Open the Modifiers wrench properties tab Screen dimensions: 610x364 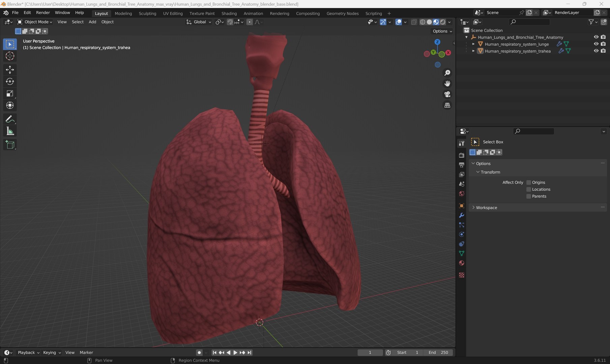pos(461,215)
